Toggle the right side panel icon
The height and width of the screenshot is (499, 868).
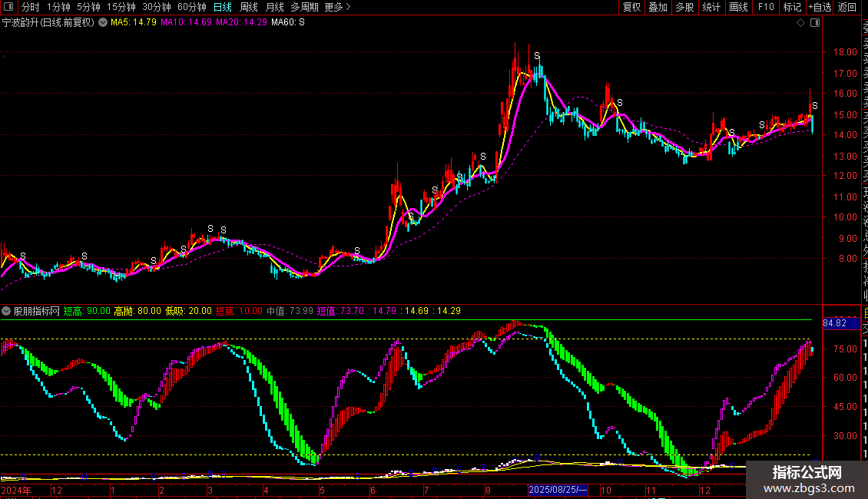pos(814,23)
